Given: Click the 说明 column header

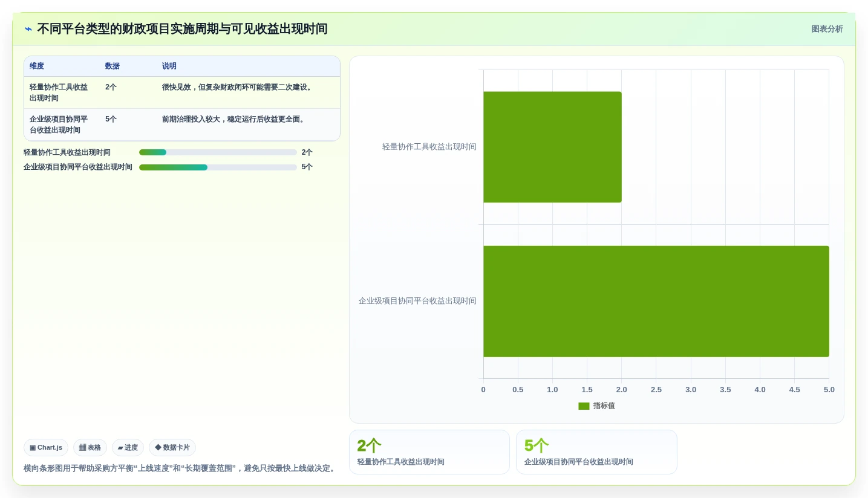Looking at the screenshot, I should pos(169,66).
